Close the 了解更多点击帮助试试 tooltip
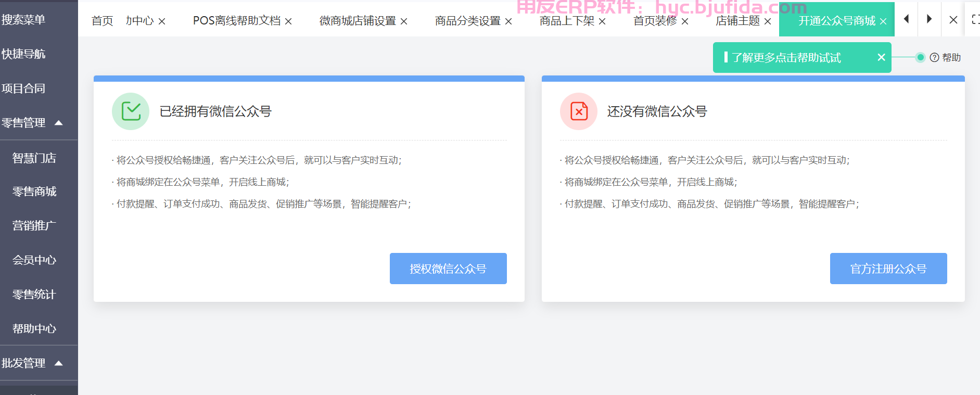The width and height of the screenshot is (980, 395). click(x=881, y=57)
